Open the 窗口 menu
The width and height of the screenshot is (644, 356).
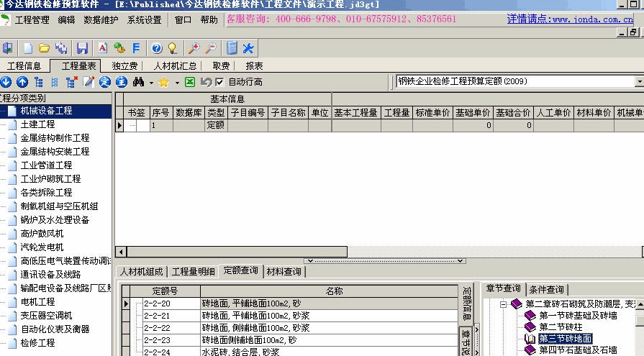183,19
